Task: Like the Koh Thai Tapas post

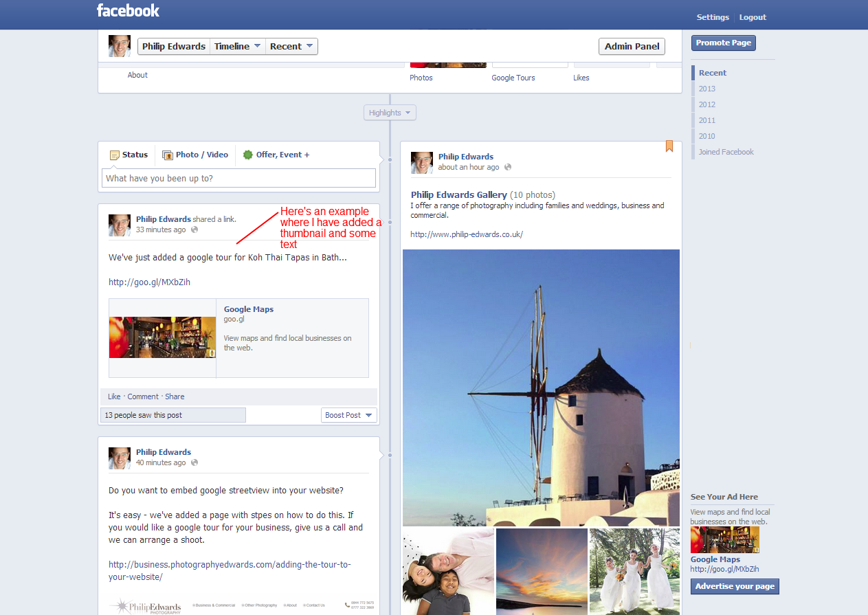Action: pyautogui.click(x=114, y=396)
